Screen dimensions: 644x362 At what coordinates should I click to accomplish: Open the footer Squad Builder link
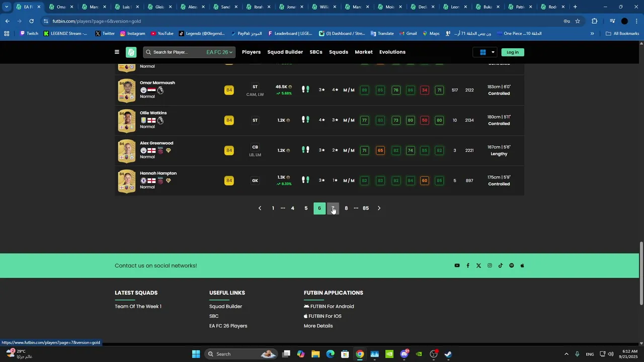225,306
